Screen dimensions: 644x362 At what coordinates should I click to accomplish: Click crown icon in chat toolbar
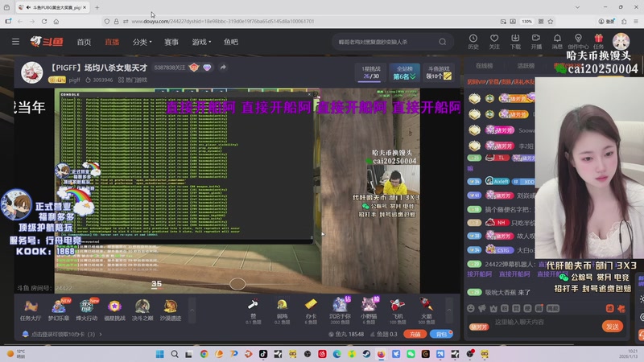[x=493, y=308]
